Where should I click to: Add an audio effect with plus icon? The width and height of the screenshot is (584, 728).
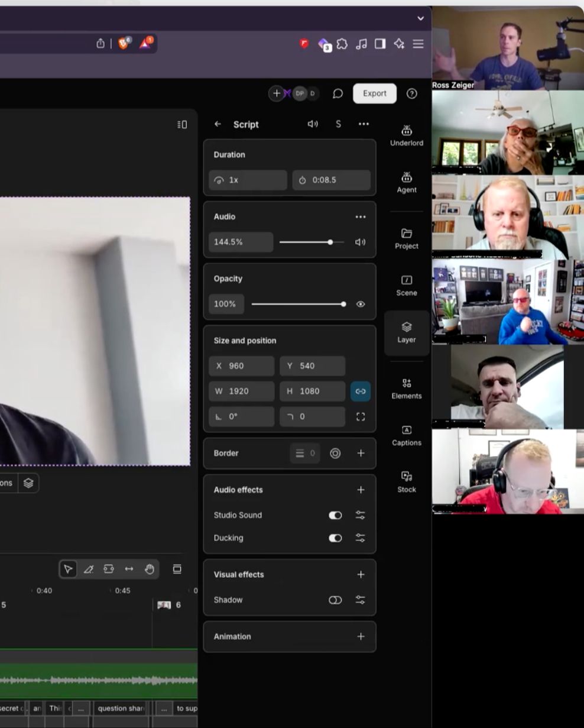coord(361,490)
